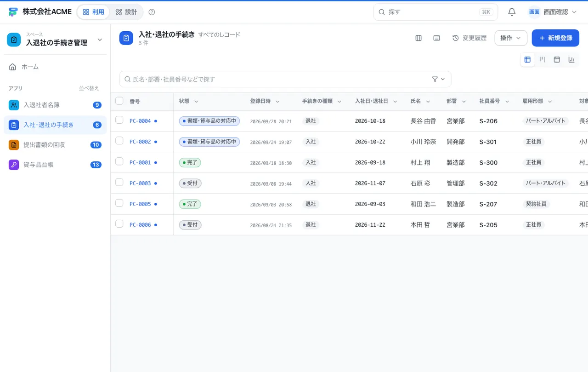Open the 画面確認 user menu
The height and width of the screenshot is (372, 588).
tap(553, 12)
